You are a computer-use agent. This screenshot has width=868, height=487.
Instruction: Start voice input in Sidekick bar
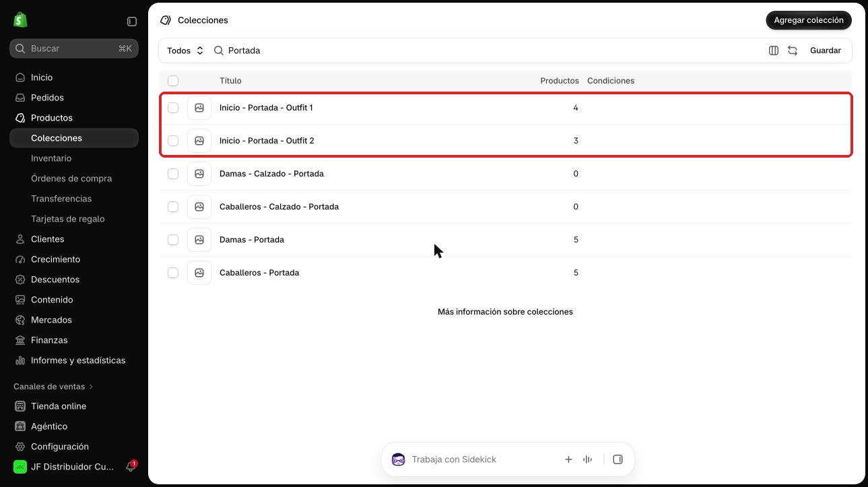click(588, 459)
